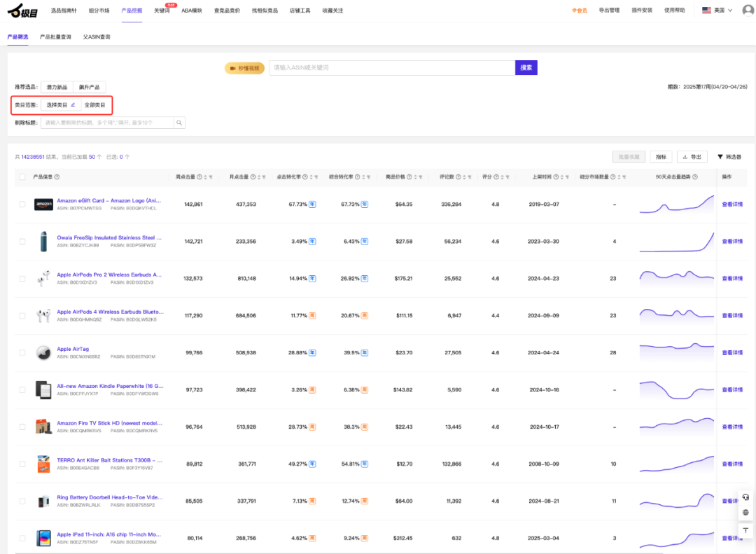The height and width of the screenshot is (554, 756).
Task: Check the Apple AirPods Pro 2 row checkbox
Action: pyautogui.click(x=22, y=279)
